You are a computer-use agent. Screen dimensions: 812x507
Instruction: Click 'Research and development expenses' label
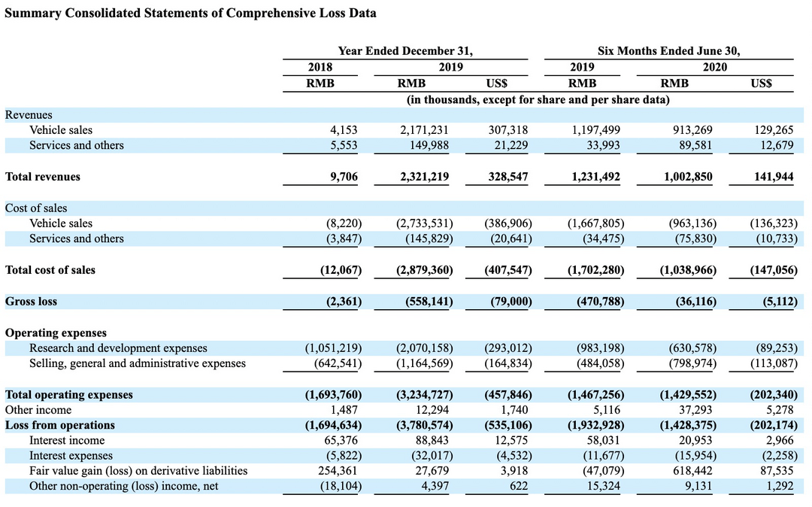118,348
